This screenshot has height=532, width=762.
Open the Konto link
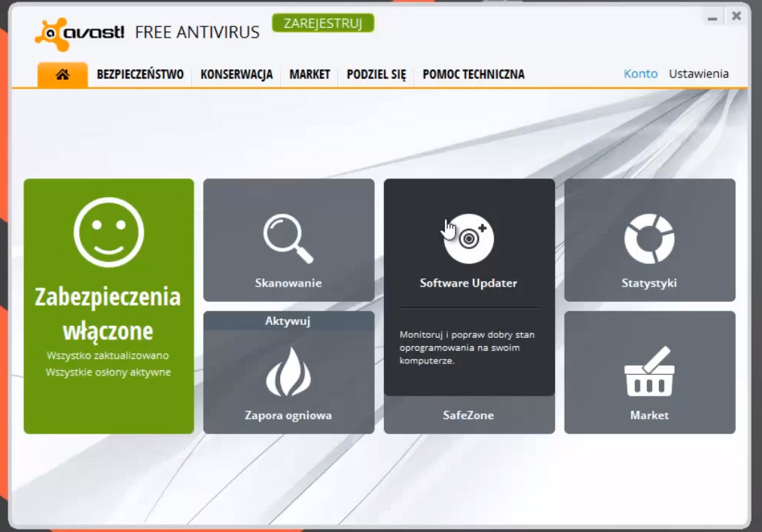pyautogui.click(x=641, y=74)
